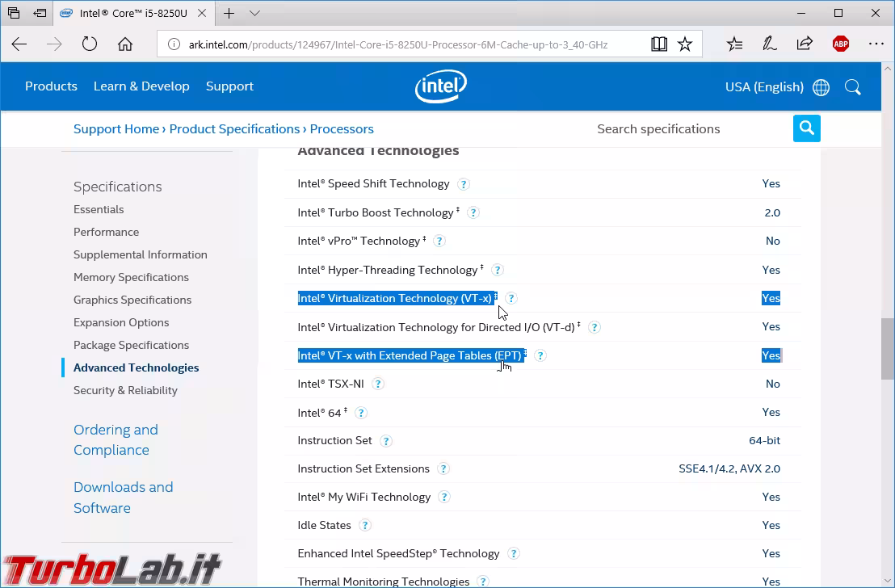Click the Share page icon
Image resolution: width=895 pixels, height=588 pixels.
(x=805, y=44)
